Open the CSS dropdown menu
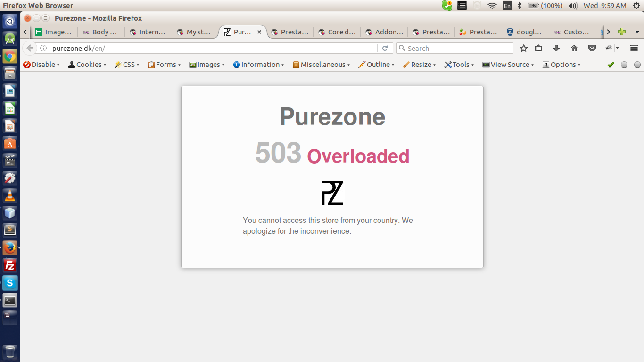This screenshot has height=362, width=644. pos(127,65)
